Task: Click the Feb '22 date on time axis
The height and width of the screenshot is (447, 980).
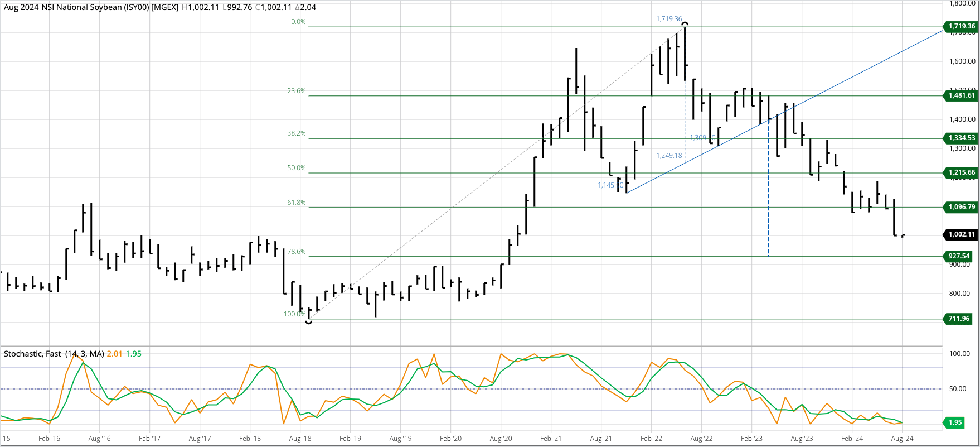Action: [651, 439]
